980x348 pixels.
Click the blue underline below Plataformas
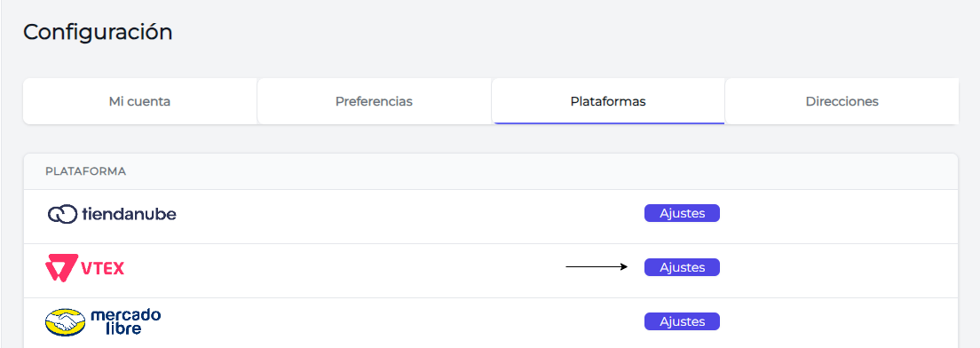pyautogui.click(x=608, y=123)
